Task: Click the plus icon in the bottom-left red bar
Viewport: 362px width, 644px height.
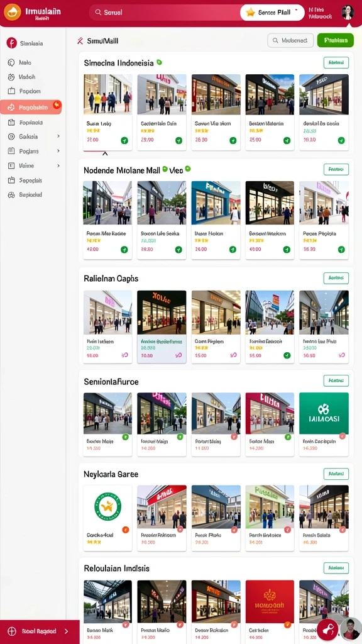Action: [x=12, y=631]
